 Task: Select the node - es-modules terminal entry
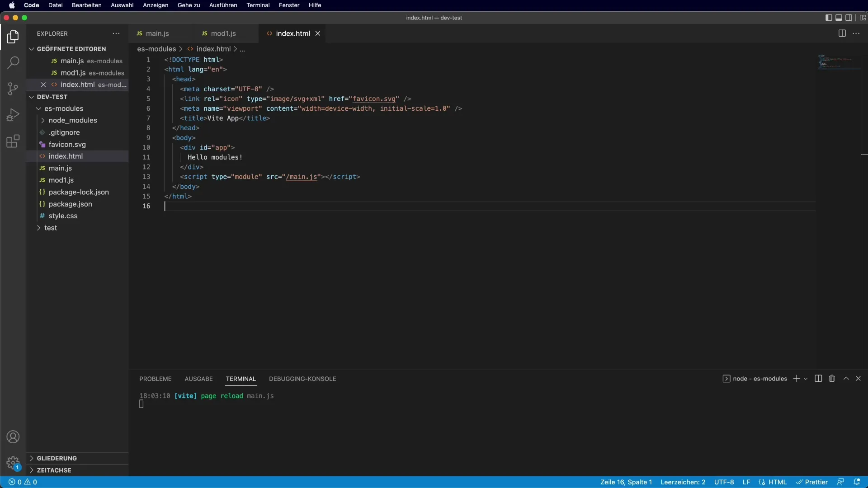click(755, 379)
